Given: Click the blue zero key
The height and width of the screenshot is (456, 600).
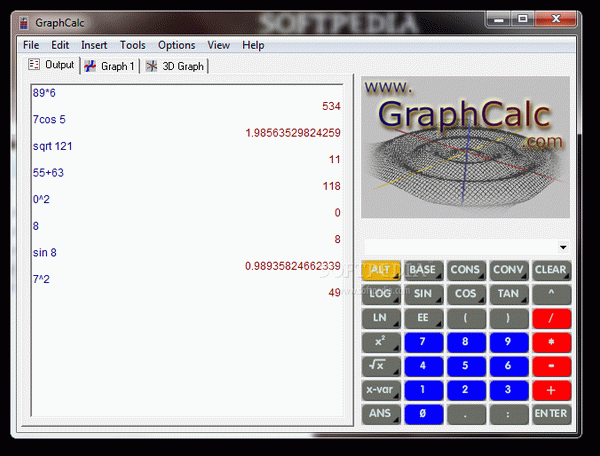Looking at the screenshot, I should pos(423,414).
